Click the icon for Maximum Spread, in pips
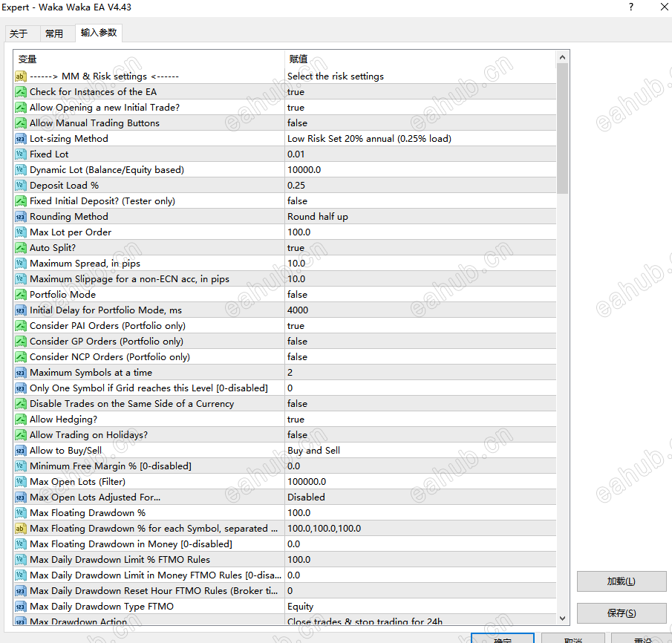The image size is (672, 643). click(x=21, y=263)
